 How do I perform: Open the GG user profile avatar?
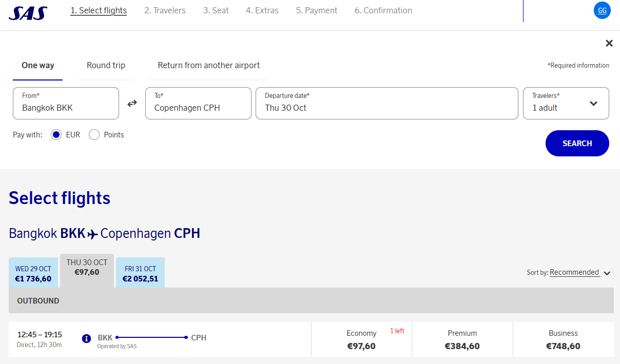pos(602,10)
